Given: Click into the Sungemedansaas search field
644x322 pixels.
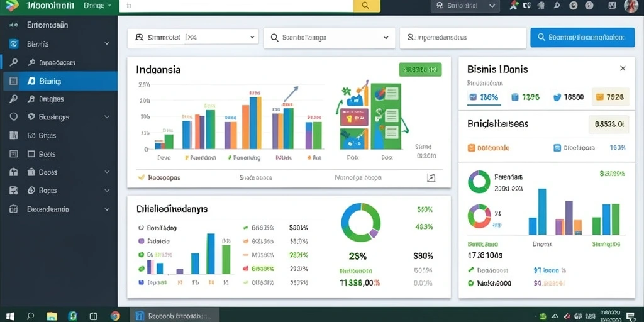Looking at the screenshot, I should [x=463, y=38].
